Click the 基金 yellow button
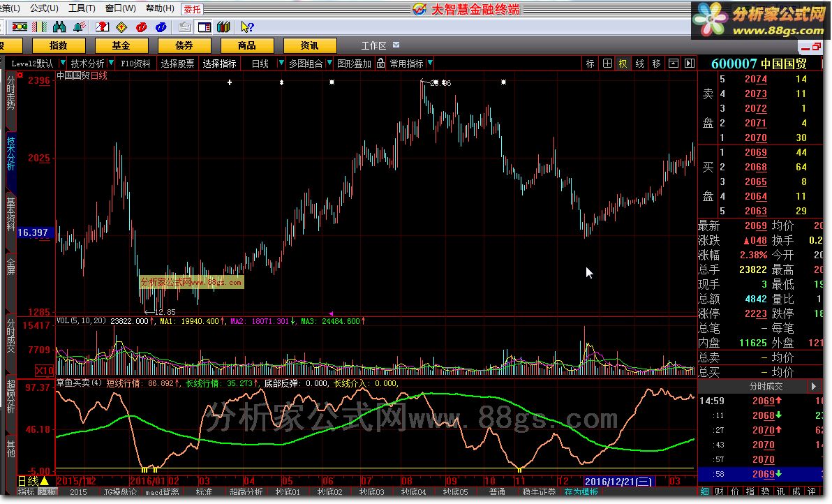The width and height of the screenshot is (832, 504). (121, 45)
